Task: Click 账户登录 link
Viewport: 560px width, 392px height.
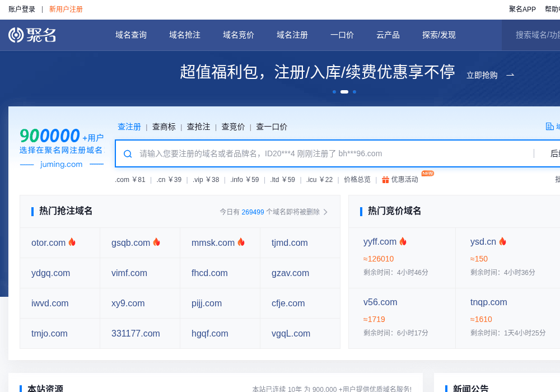Action: pos(22,10)
